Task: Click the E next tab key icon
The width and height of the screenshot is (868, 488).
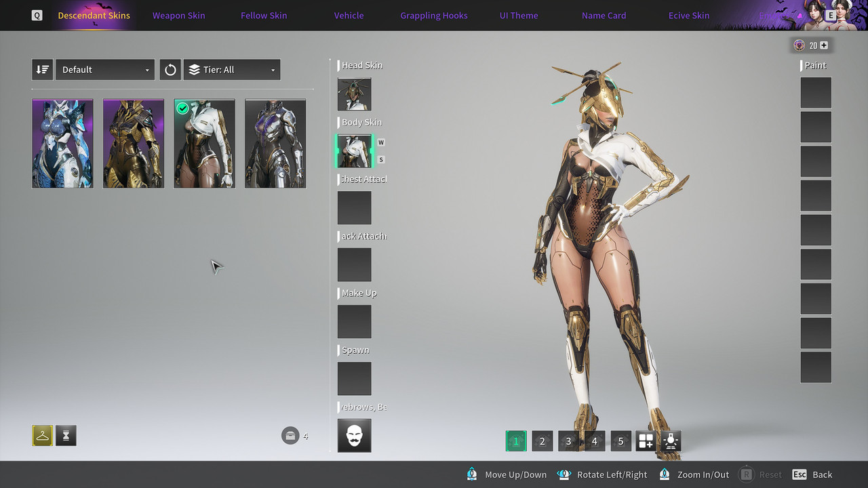Action: (830, 16)
